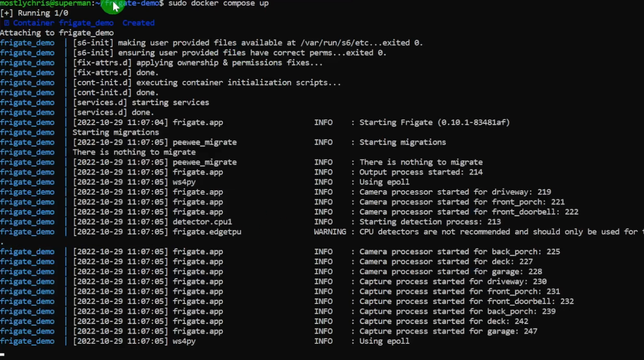This screenshot has height=360, width=644.
Task: Click 'Camera processor started for driveway: 219'
Action: 455,192
